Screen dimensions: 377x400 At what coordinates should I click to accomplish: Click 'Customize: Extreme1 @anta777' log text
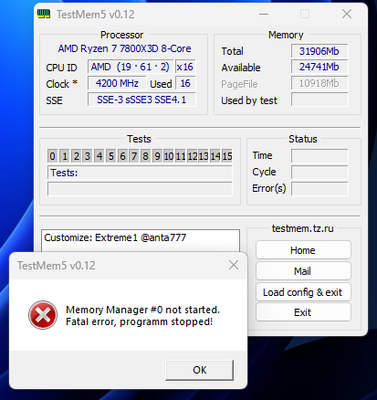pos(115,238)
